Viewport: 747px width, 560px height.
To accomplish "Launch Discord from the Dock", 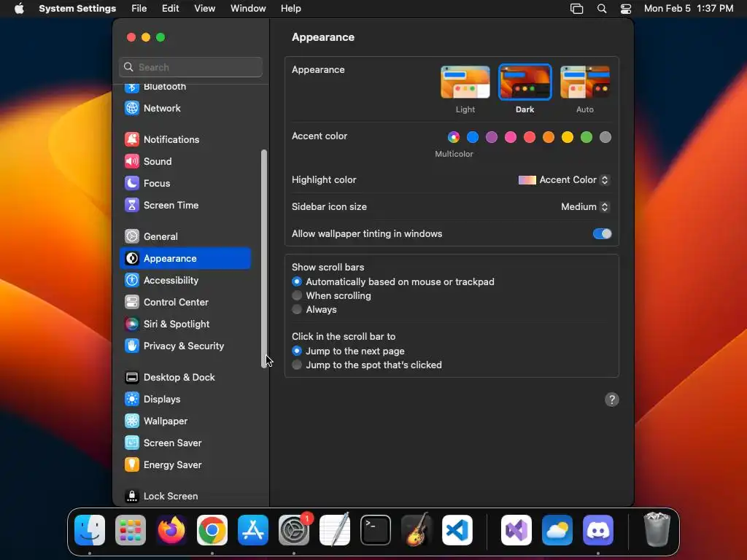I will 598,530.
